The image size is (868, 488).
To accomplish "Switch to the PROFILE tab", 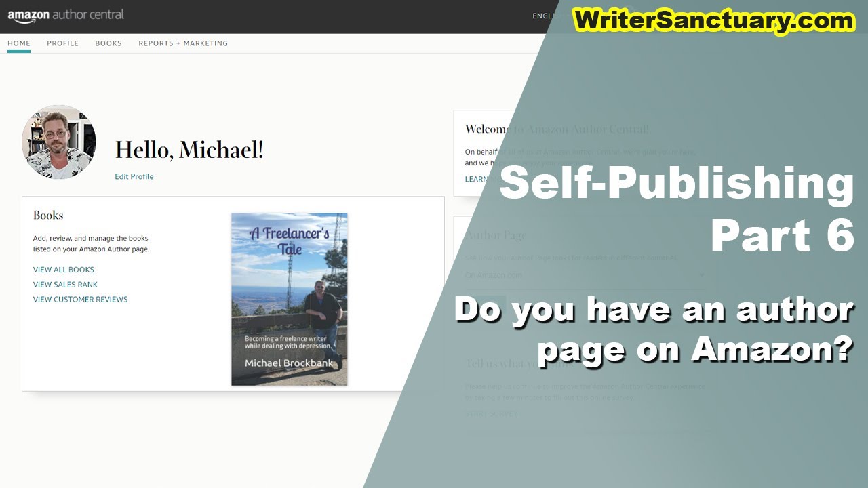I will [x=63, y=43].
